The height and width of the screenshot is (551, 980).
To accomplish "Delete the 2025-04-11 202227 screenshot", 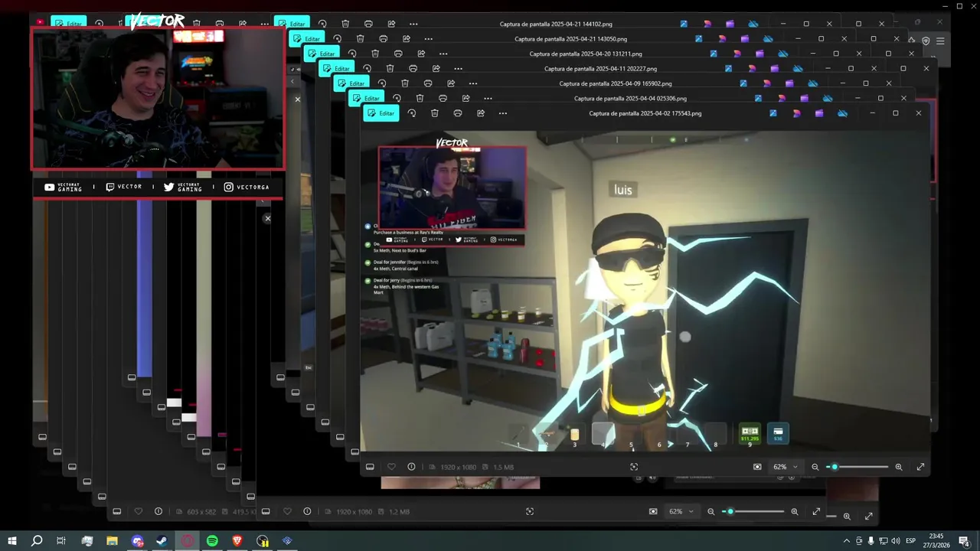I will (390, 68).
